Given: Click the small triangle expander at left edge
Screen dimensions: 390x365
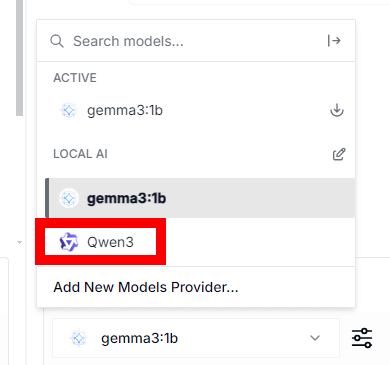Looking at the screenshot, I should (19, 242).
